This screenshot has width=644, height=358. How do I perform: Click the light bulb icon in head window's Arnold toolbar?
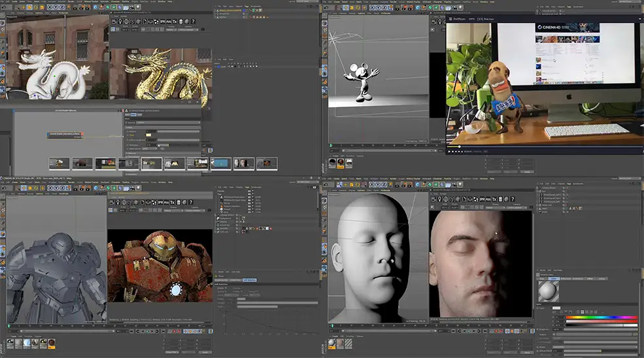point(439,199)
